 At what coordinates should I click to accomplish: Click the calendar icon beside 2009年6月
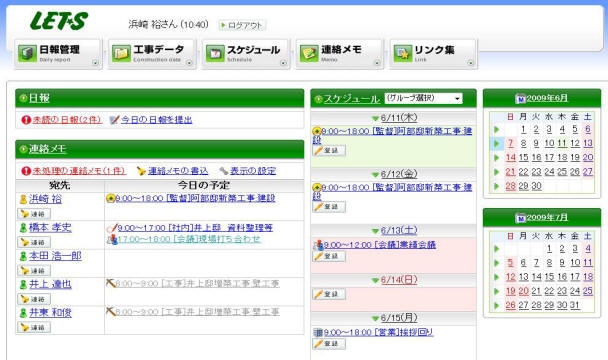click(x=520, y=99)
